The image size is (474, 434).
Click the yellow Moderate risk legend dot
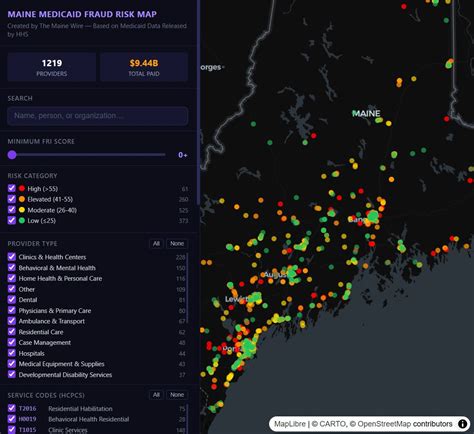(22, 210)
